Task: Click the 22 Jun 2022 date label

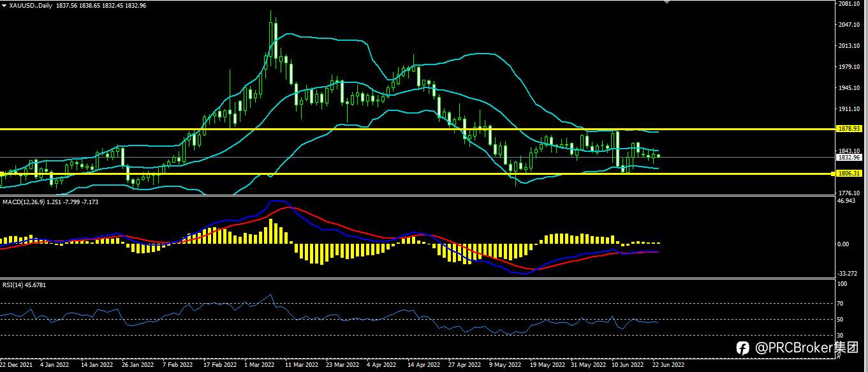Action: coord(669,366)
